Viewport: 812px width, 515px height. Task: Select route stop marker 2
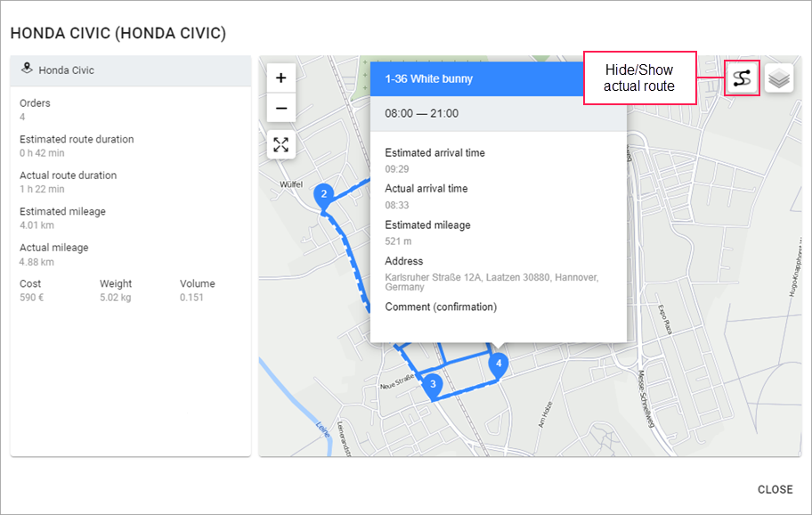tap(324, 194)
